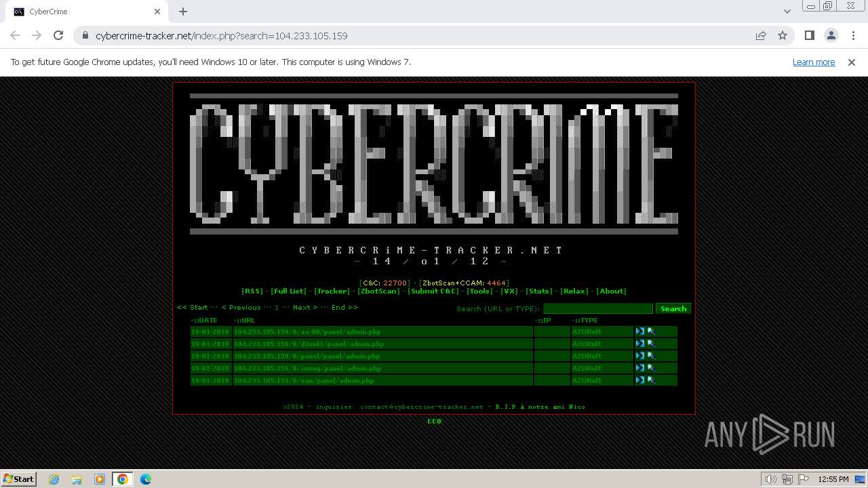View site information lock icon
This screenshot has width=868, height=488.
click(85, 35)
